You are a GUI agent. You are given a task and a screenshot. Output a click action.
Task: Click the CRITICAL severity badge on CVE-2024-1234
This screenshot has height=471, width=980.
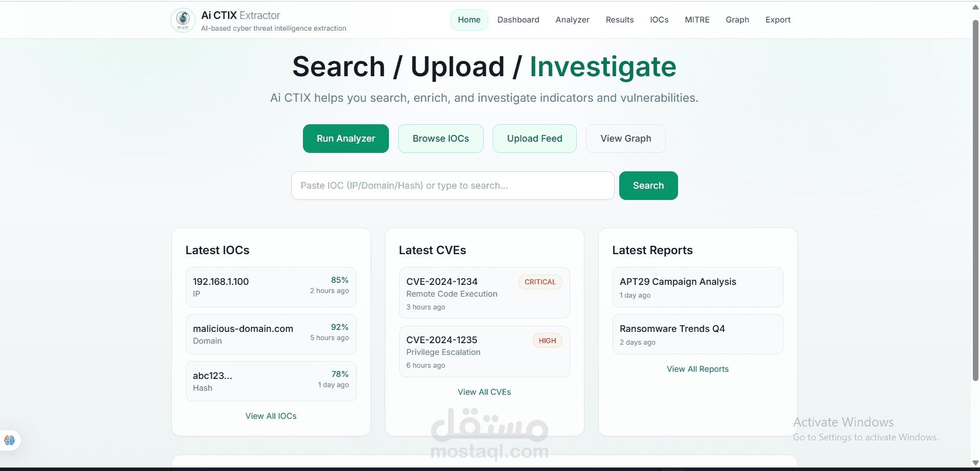[x=540, y=282]
